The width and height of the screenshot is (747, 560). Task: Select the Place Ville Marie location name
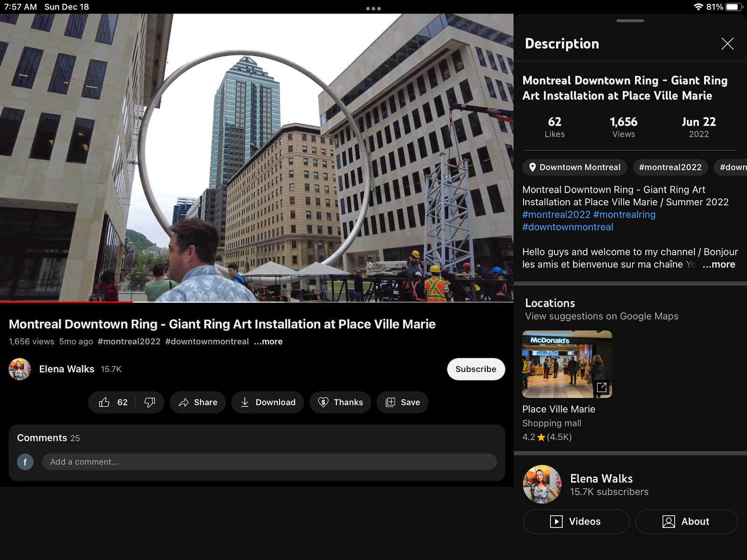coord(559,409)
